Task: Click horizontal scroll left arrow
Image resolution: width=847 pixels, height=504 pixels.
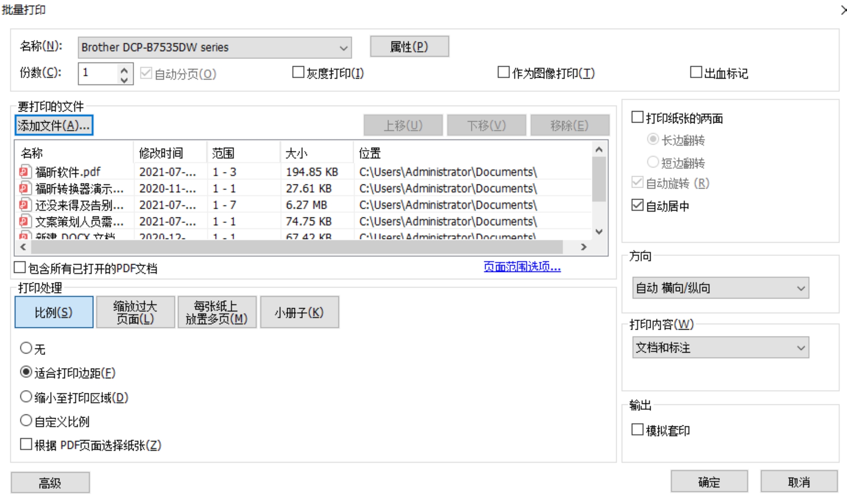Action: 23,247
